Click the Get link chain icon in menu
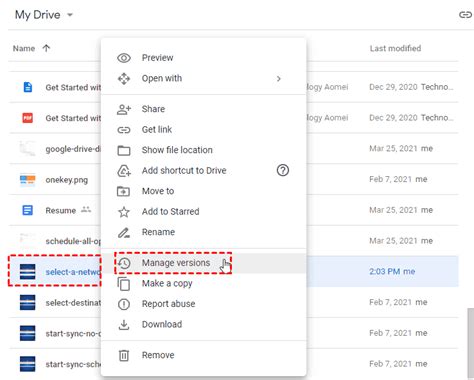 click(x=124, y=130)
